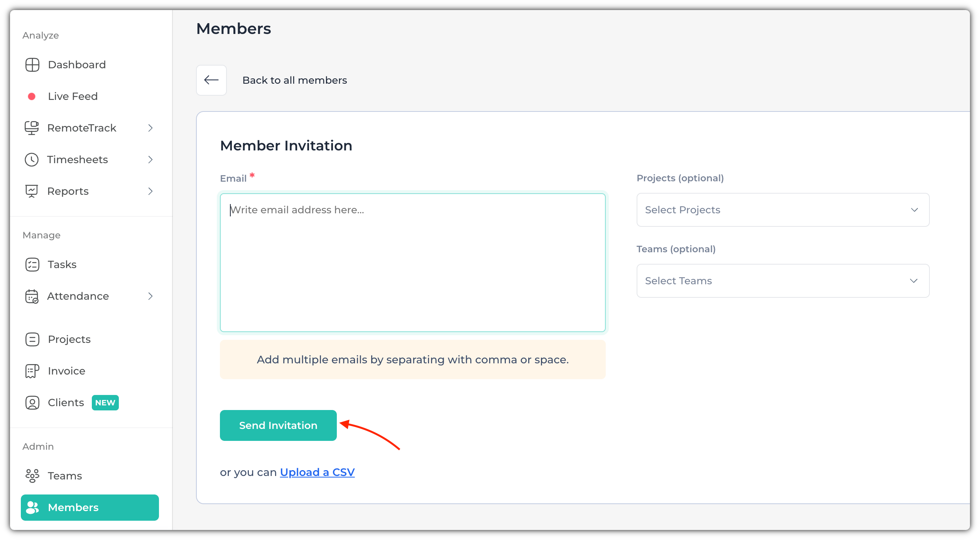The image size is (980, 540).
Task: Click the Invoice receipt icon
Action: tap(32, 371)
